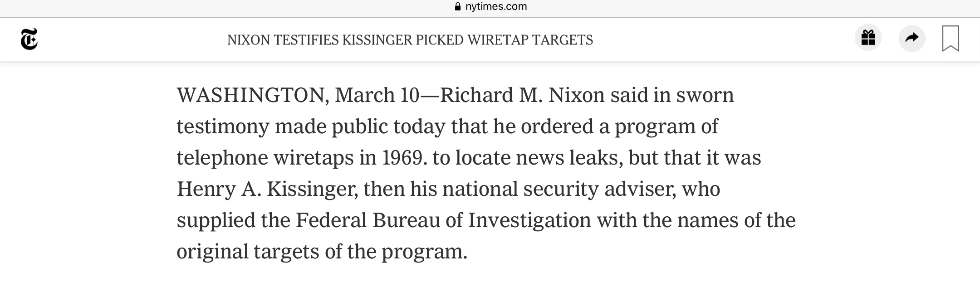980x282 pixels.
Task: Click "March 10" in the article dateline
Action: [x=377, y=95]
